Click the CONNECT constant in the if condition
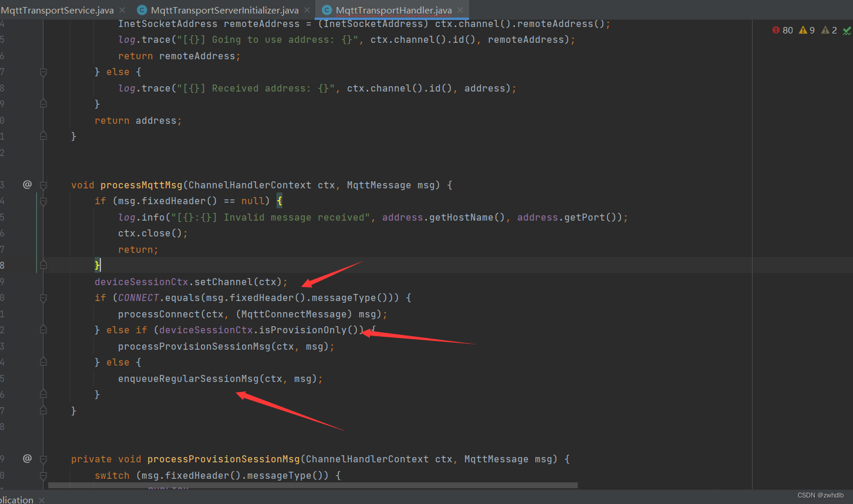Image resolution: width=853 pixels, height=504 pixels. [x=139, y=297]
